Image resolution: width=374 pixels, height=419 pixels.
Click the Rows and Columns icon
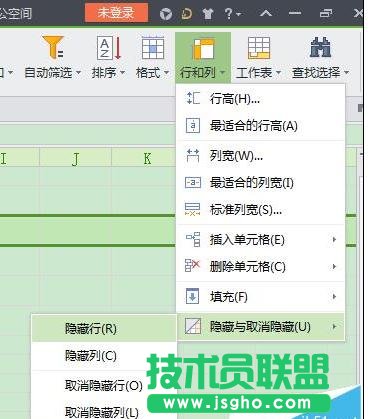click(x=203, y=49)
